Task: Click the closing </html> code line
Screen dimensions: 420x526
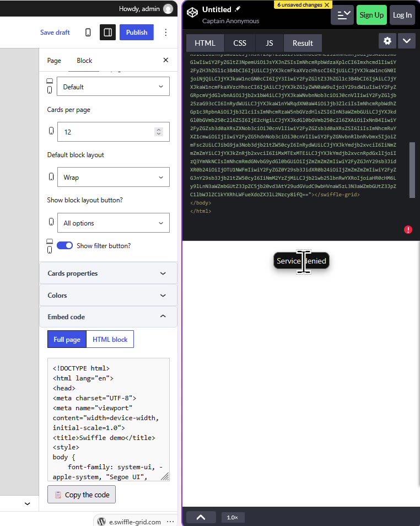Action: click(x=201, y=211)
